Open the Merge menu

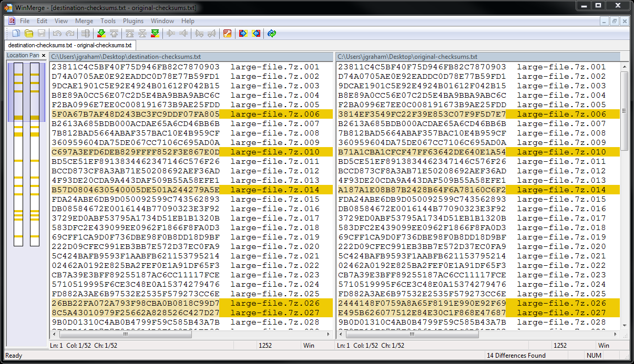85,21
